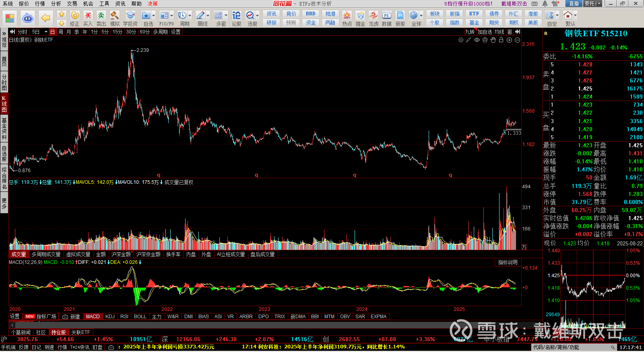Viewport: 644px width, 352px height.
Task: Expand the 画线 drawing dropdown arrow
Action: pos(208,15)
